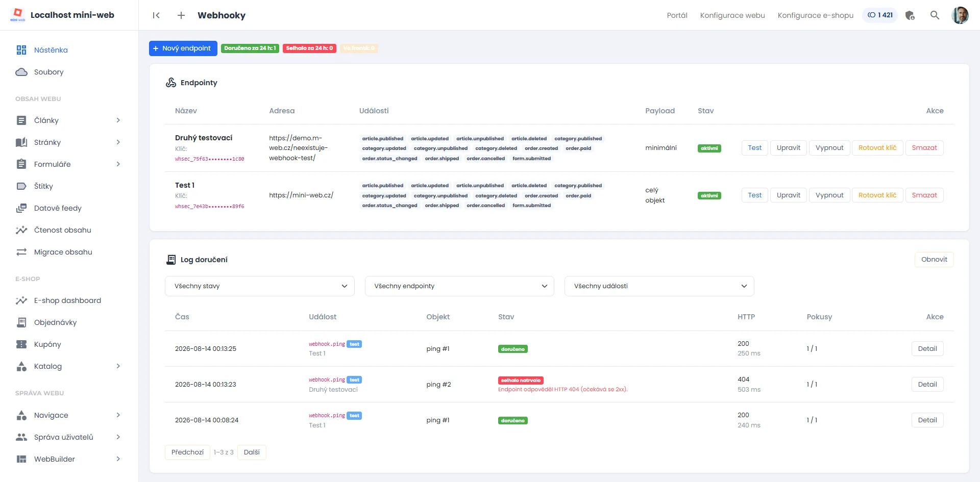The height and width of the screenshot is (482, 980).
Task: Click the Doručeno za 24 h badge
Action: pyautogui.click(x=250, y=48)
